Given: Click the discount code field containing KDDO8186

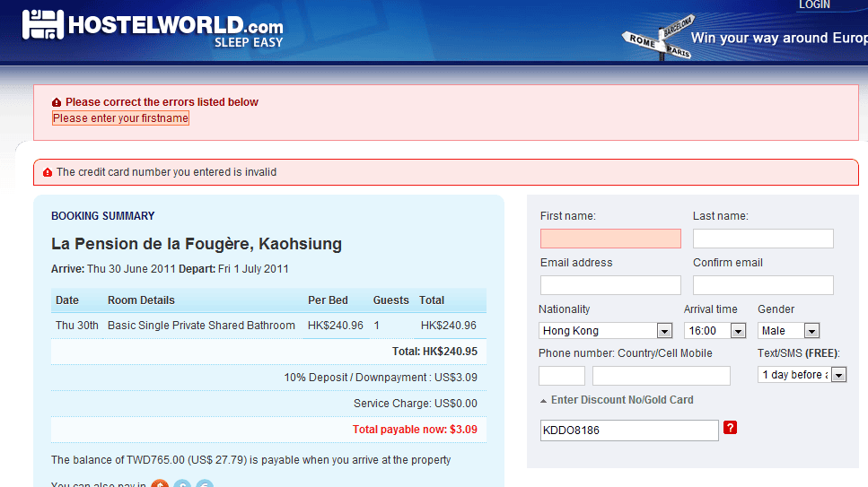Looking at the screenshot, I should [x=629, y=430].
